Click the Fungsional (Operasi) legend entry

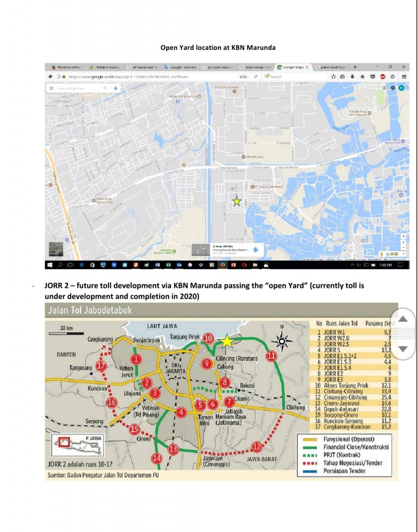344,440
